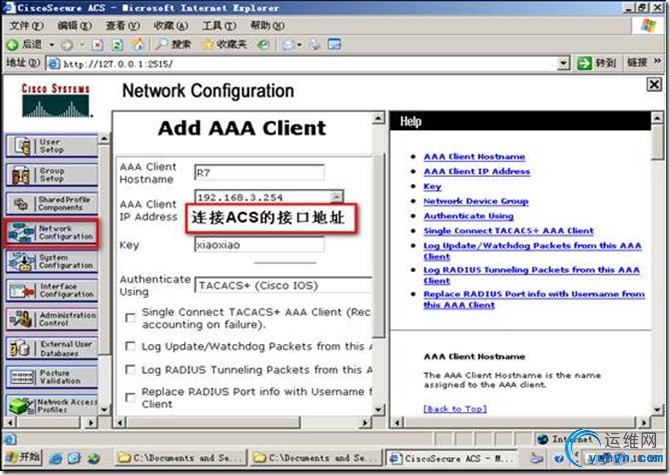Open the File menu (文件)
Screen dimensions: 670x475
click(x=26, y=26)
